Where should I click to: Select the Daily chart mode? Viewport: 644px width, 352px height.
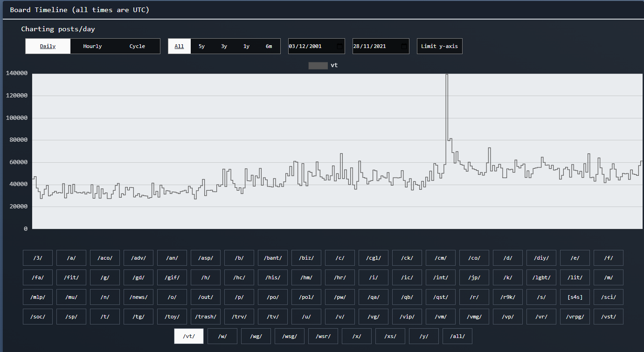48,46
